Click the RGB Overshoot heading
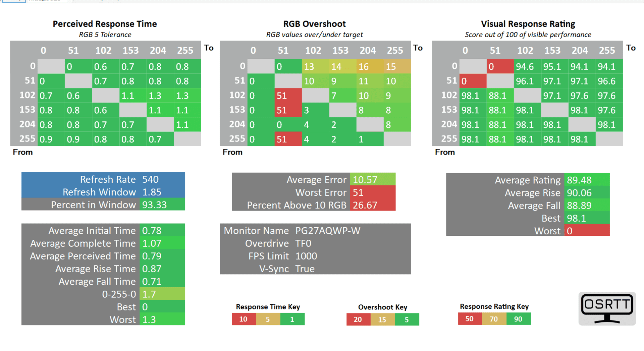 314,24
